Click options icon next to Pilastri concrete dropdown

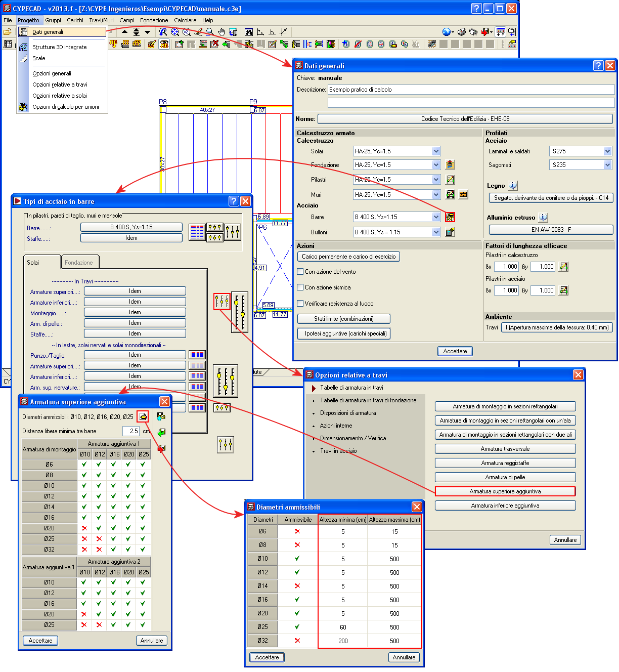coord(450,179)
